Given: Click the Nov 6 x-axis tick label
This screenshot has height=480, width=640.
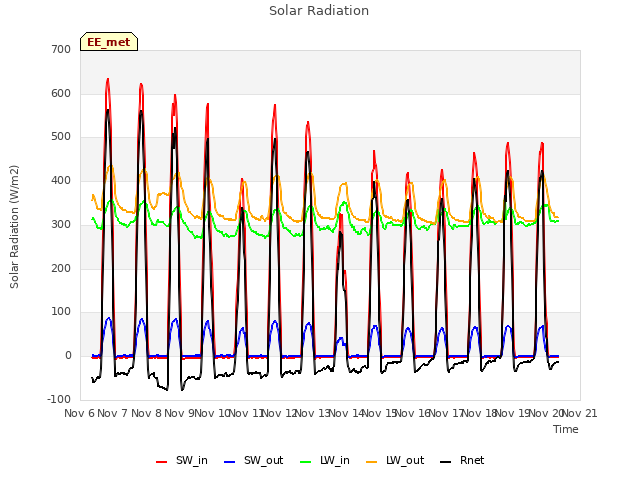Looking at the screenshot, I should click(80, 413).
